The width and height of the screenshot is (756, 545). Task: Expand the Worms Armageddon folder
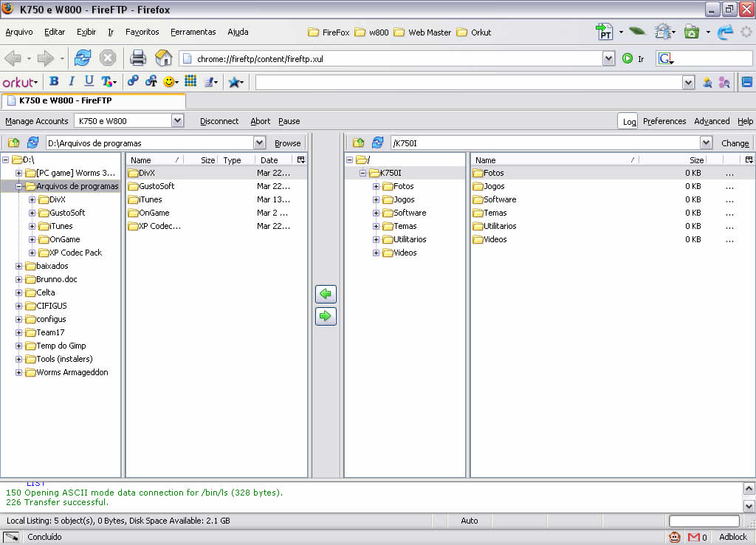(x=18, y=372)
